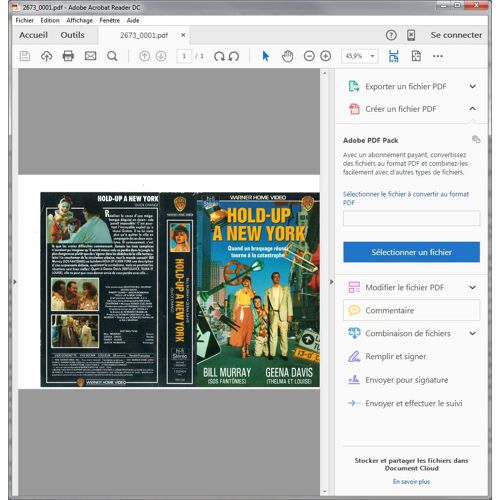The width and height of the screenshot is (500, 500).
Task: Expand Exporter un fichier PDF section
Action: (x=472, y=87)
